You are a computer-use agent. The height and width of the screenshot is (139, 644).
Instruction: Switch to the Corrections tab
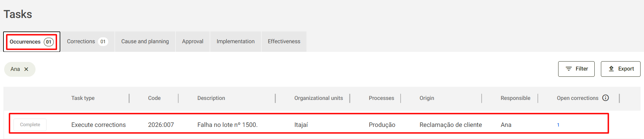click(x=87, y=41)
